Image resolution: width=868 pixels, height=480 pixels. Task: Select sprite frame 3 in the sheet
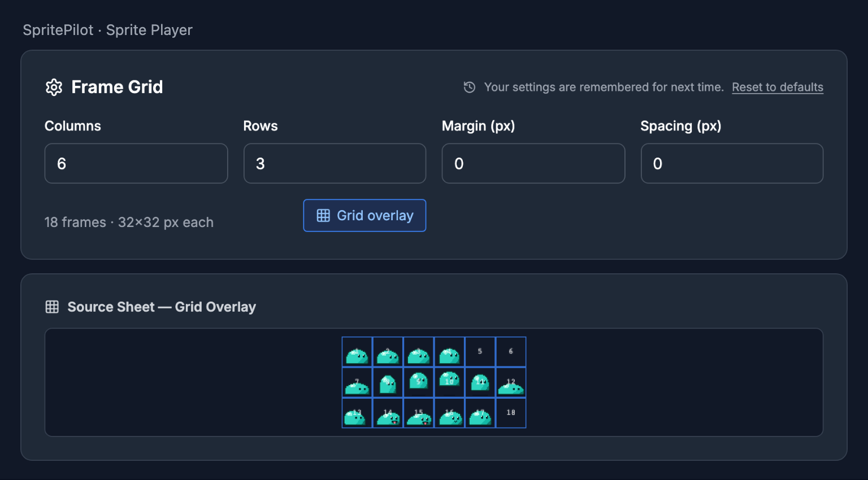419,352
